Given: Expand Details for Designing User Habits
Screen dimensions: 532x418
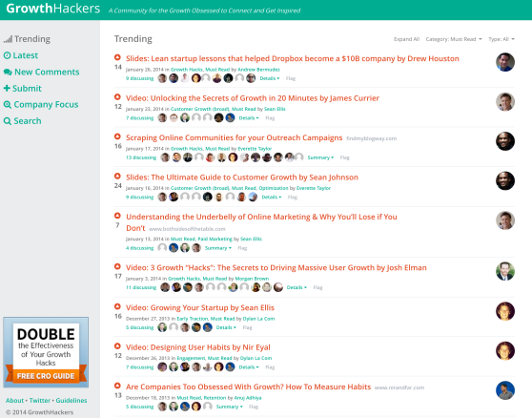Looking at the screenshot, I should coord(249,367).
